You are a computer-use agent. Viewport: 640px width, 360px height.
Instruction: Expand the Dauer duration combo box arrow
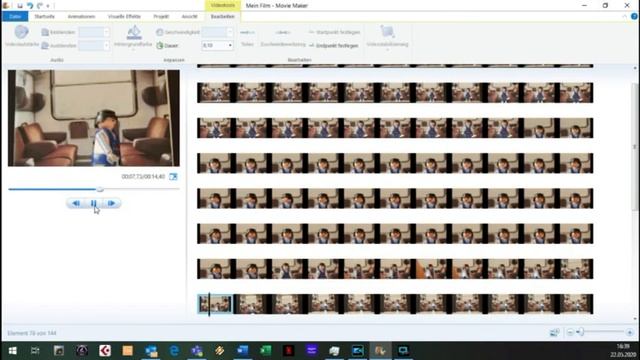tap(230, 45)
